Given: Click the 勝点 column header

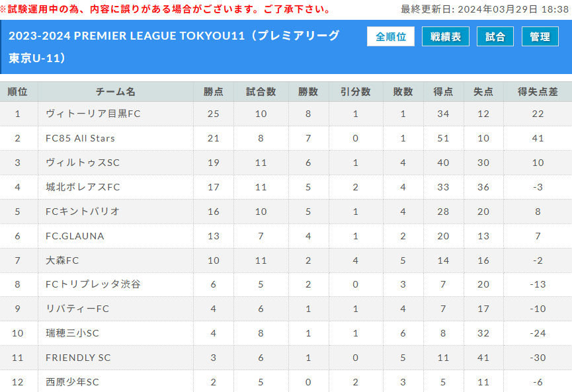Looking at the screenshot, I should [x=214, y=91].
